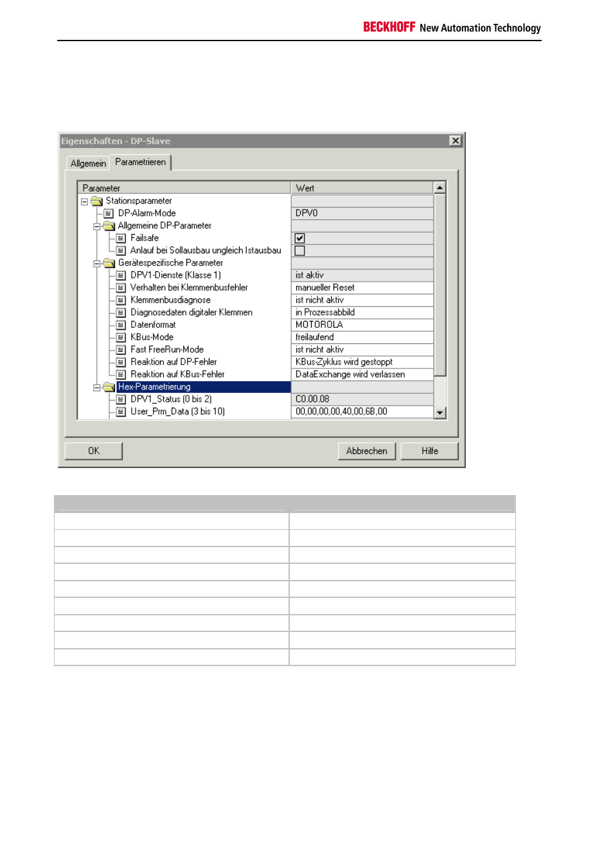Viewport: 613px width, 868px height.
Task: Select the Failsafe tree label
Action: click(x=145, y=238)
